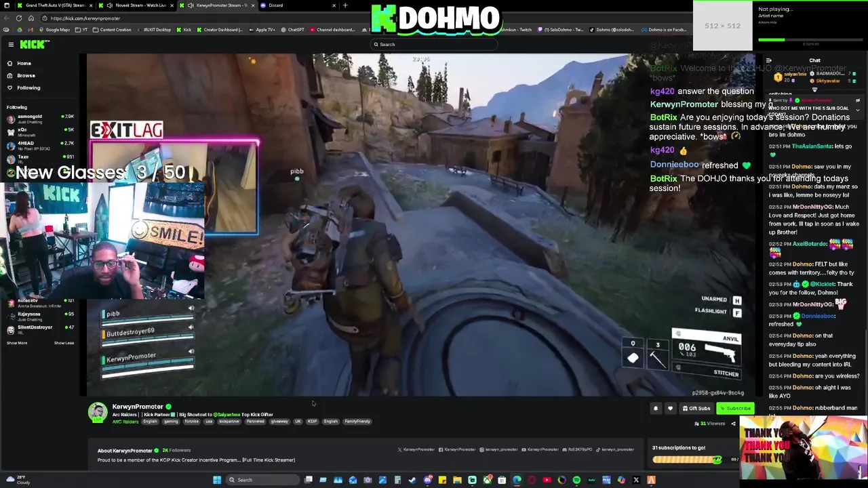
Task: Click the browser back arrow
Action: coord(7,18)
